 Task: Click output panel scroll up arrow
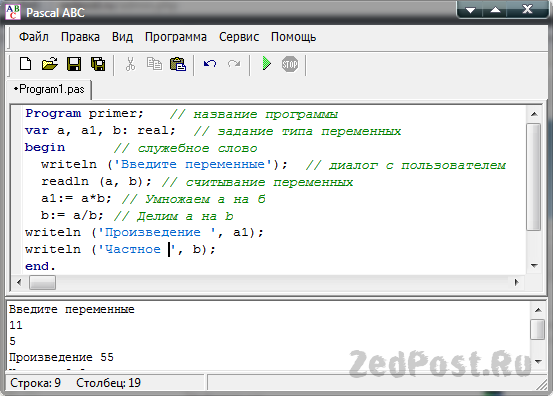[x=538, y=310]
